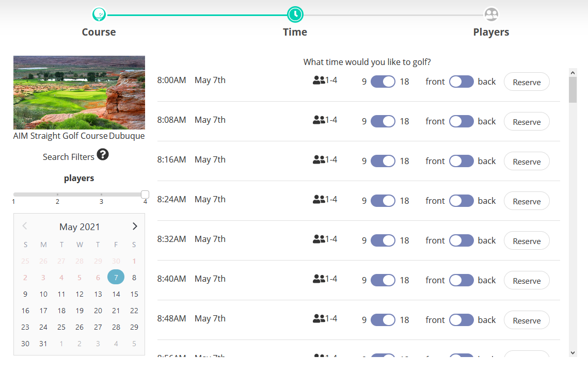The image size is (588, 372).
Task: Open the Time step label
Action: [295, 32]
